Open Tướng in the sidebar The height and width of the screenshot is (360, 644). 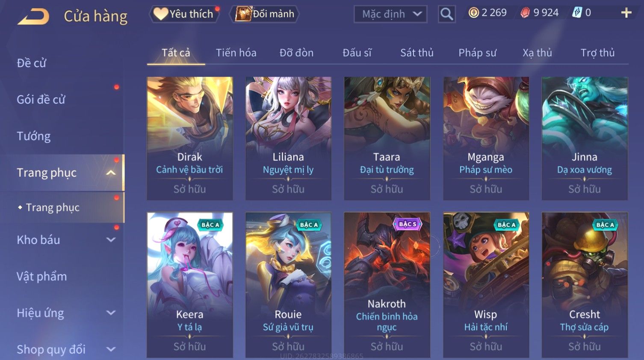(34, 136)
